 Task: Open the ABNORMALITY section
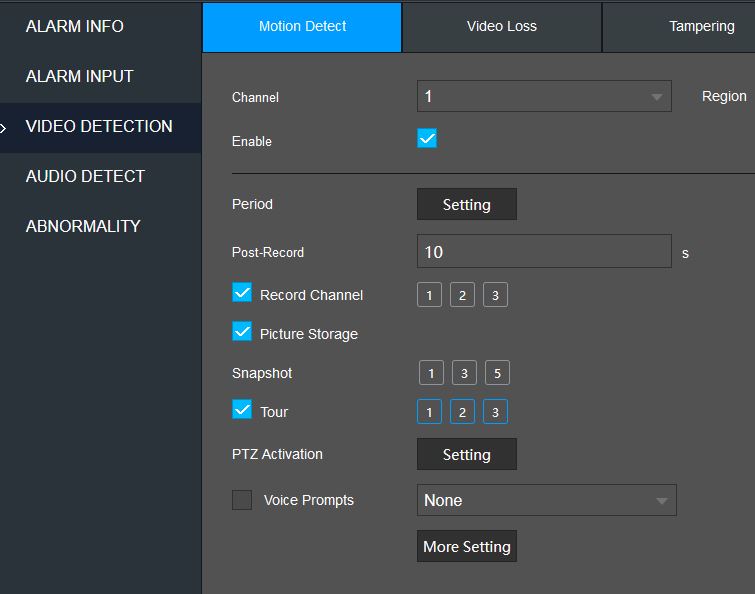(x=83, y=226)
